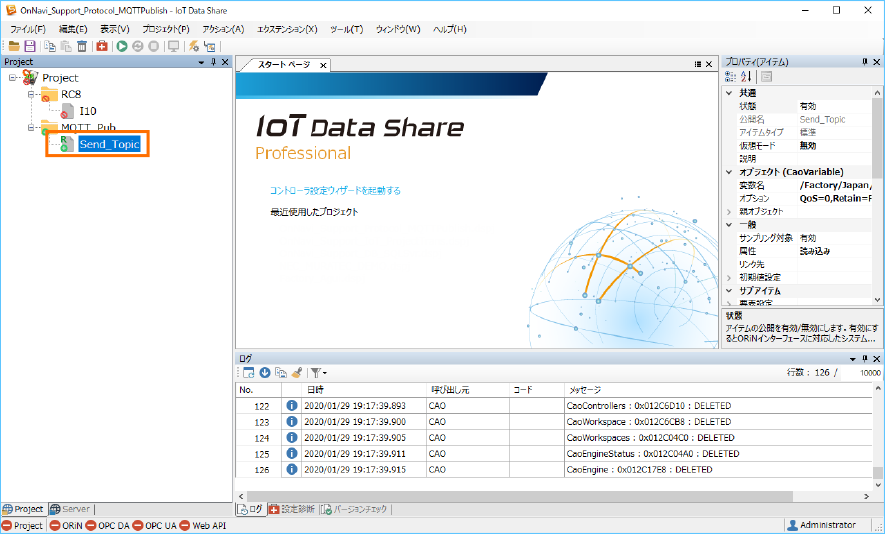Collapse the RC8 folder node
This screenshot has height=534, width=885.
(32, 94)
